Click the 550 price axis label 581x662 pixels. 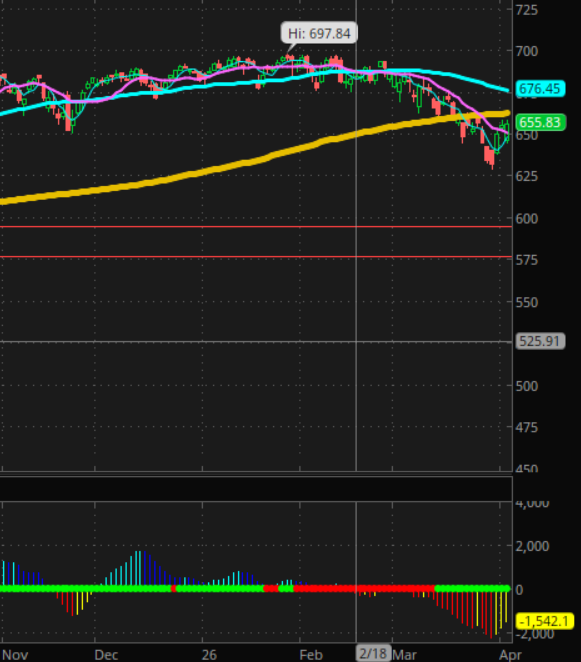[x=527, y=302]
